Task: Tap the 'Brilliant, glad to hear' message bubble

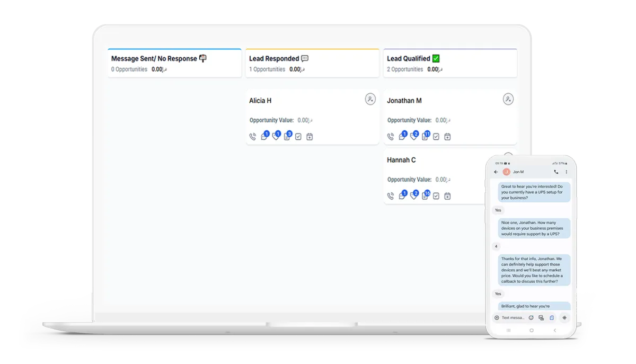Action: (534, 306)
